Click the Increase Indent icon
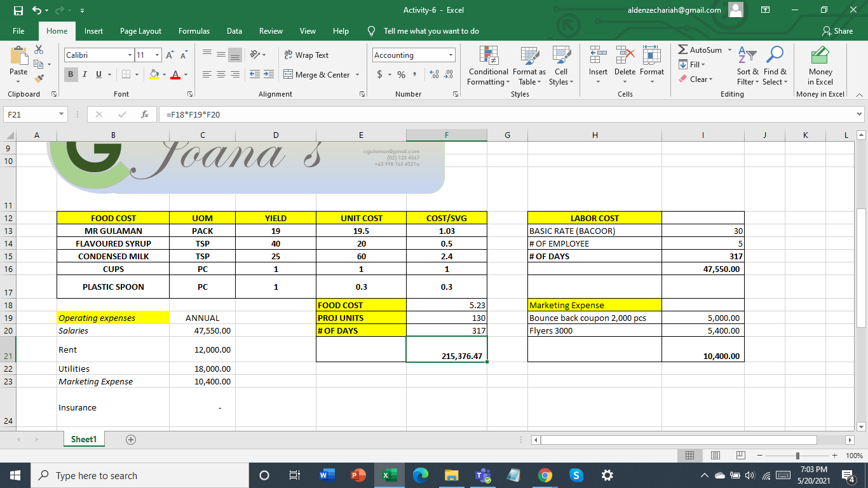Image resolution: width=868 pixels, height=488 pixels. [269, 74]
